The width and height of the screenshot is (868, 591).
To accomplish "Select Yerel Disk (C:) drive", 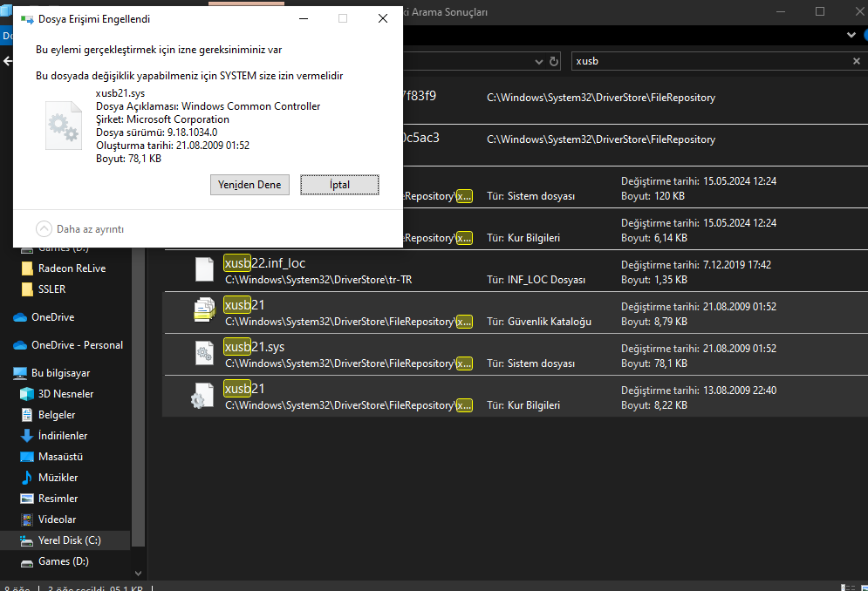I will pos(65,540).
